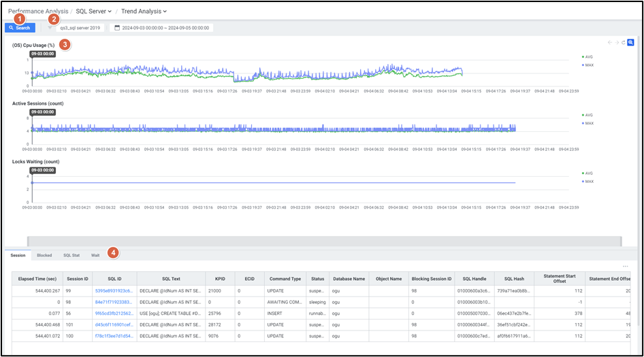Open the qs3_sql server 2019 instance selector
Screen dimensions: 644x357
click(x=80, y=28)
